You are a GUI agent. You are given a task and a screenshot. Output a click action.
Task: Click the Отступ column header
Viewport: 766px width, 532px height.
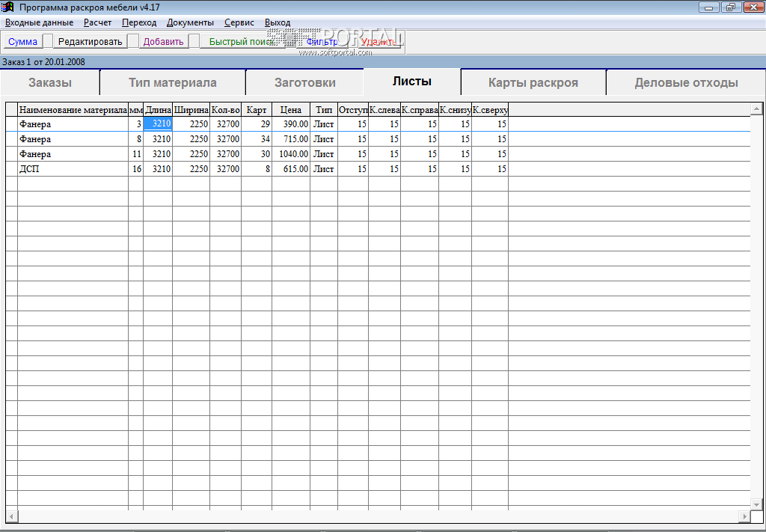click(x=353, y=110)
